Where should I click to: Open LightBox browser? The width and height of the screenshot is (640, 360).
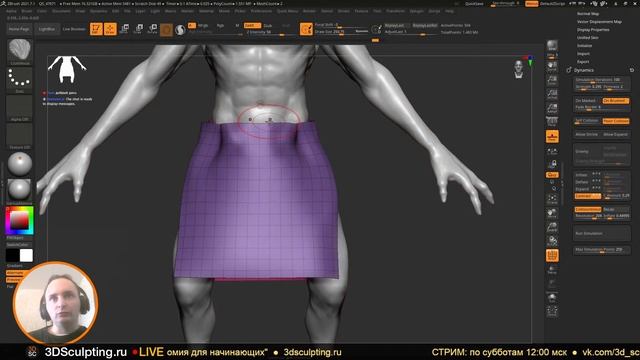coord(47,29)
